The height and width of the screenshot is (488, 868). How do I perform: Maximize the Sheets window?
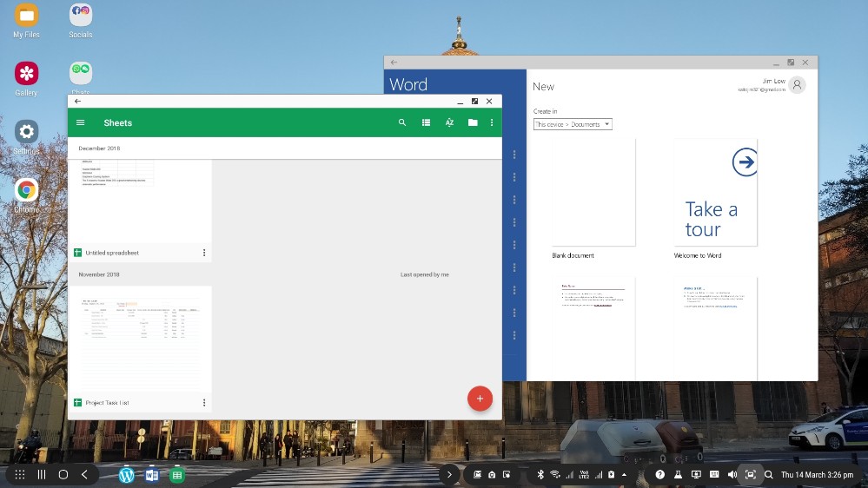click(x=474, y=102)
